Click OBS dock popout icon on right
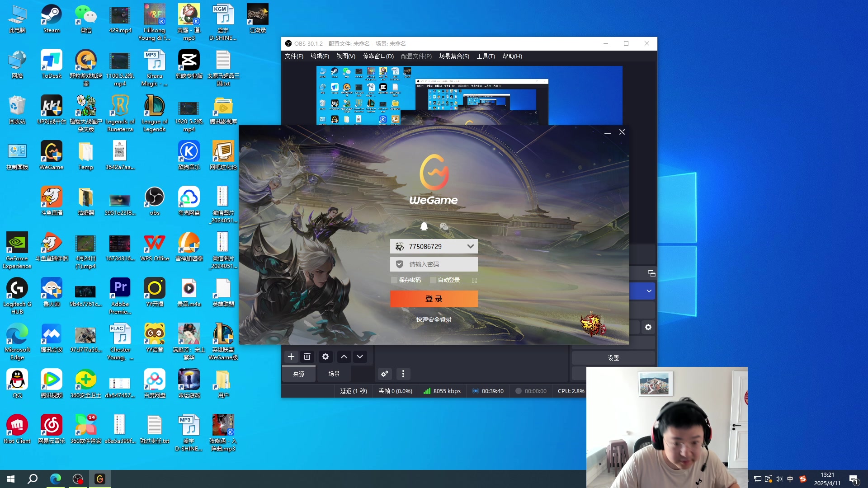 pyautogui.click(x=651, y=273)
